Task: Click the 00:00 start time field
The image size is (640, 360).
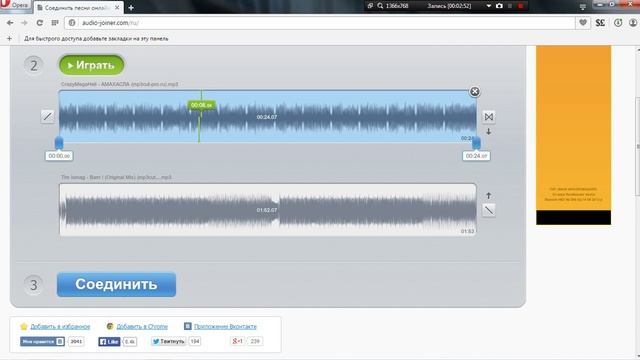Action: click(x=59, y=156)
